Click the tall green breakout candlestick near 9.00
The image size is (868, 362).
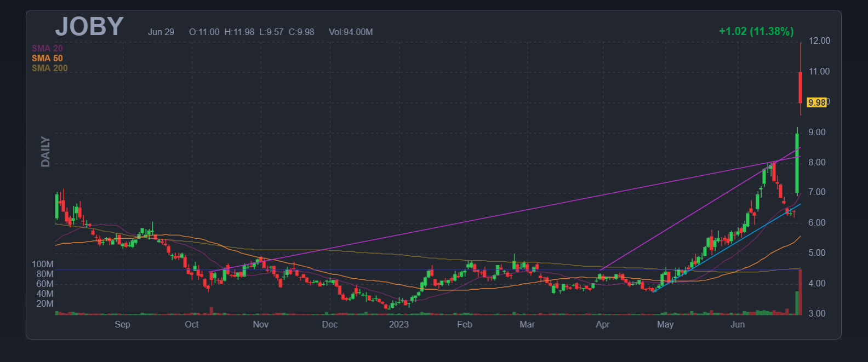[x=797, y=163]
